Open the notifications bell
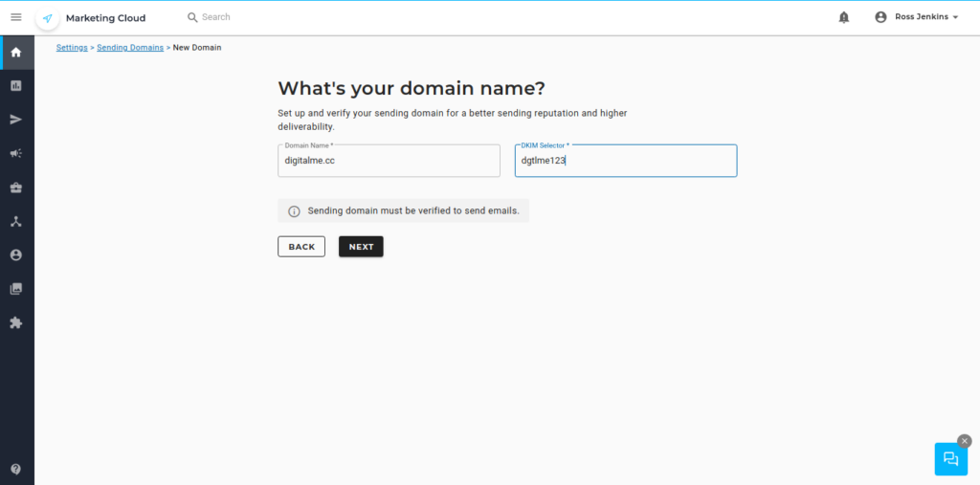This screenshot has height=485, width=980. tap(844, 17)
